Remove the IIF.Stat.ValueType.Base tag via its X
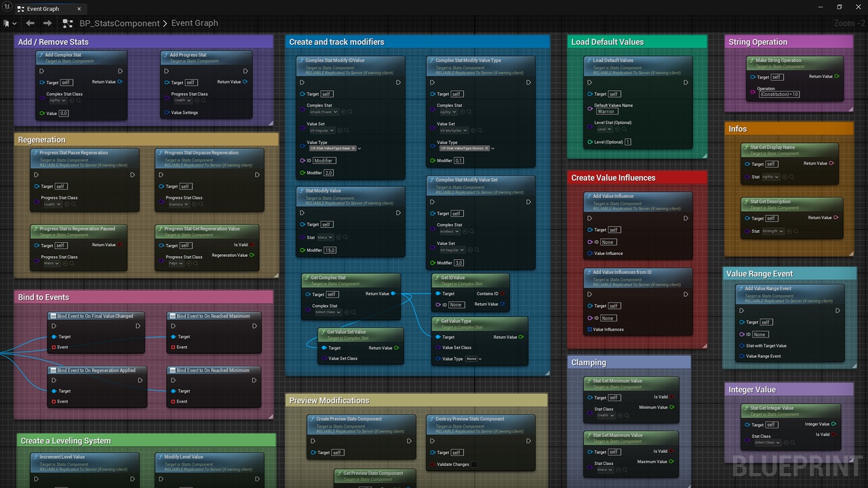 (353, 148)
